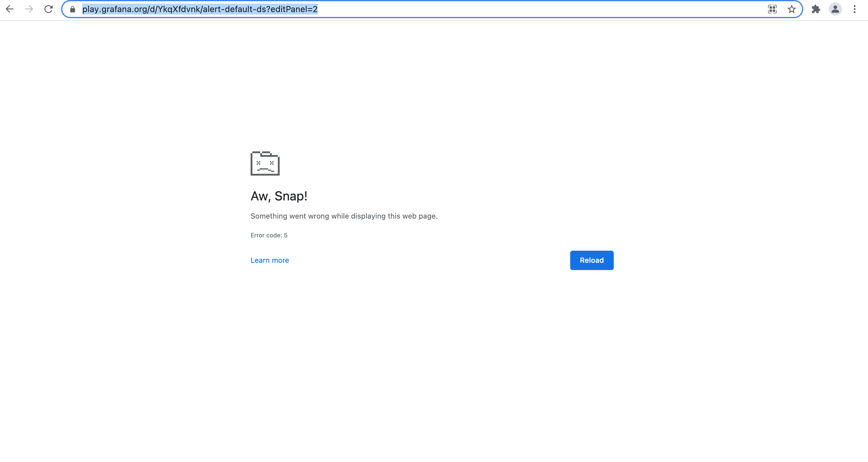This screenshot has width=868, height=462.
Task: Click blank space between Learn more and Reload
Action: [428, 260]
